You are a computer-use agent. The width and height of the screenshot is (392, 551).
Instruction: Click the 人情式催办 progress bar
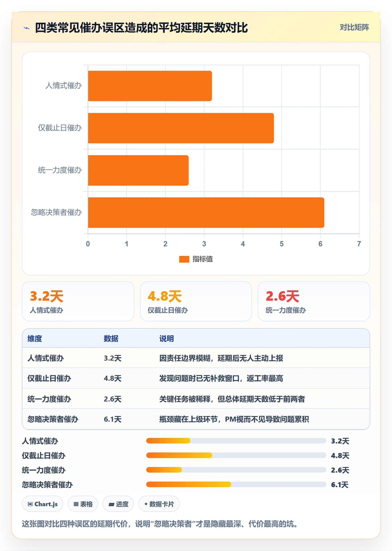pyautogui.click(x=236, y=441)
